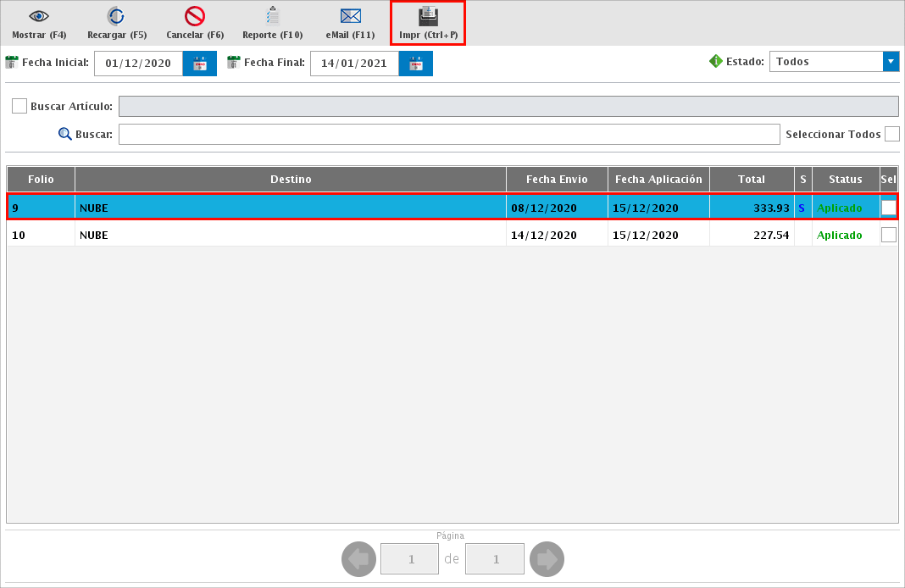
Task: Select the folio 10 NUBE row
Action: pyautogui.click(x=288, y=235)
